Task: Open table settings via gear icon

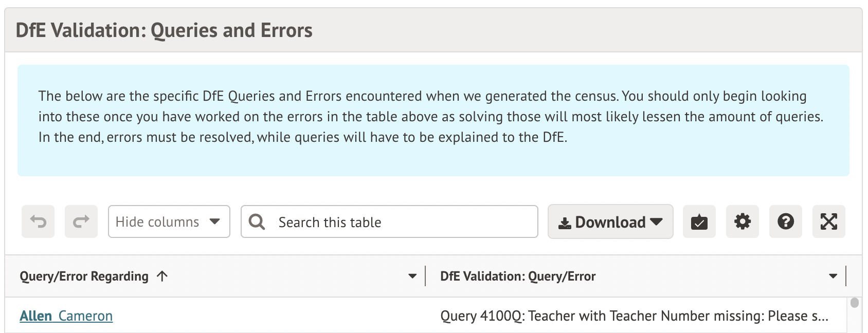Action: click(x=743, y=221)
